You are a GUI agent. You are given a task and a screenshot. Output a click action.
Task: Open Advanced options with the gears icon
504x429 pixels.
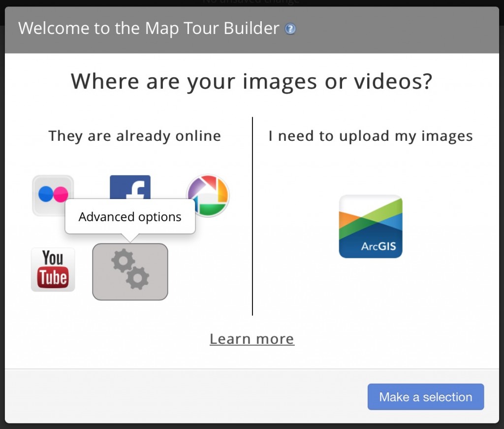coord(130,272)
